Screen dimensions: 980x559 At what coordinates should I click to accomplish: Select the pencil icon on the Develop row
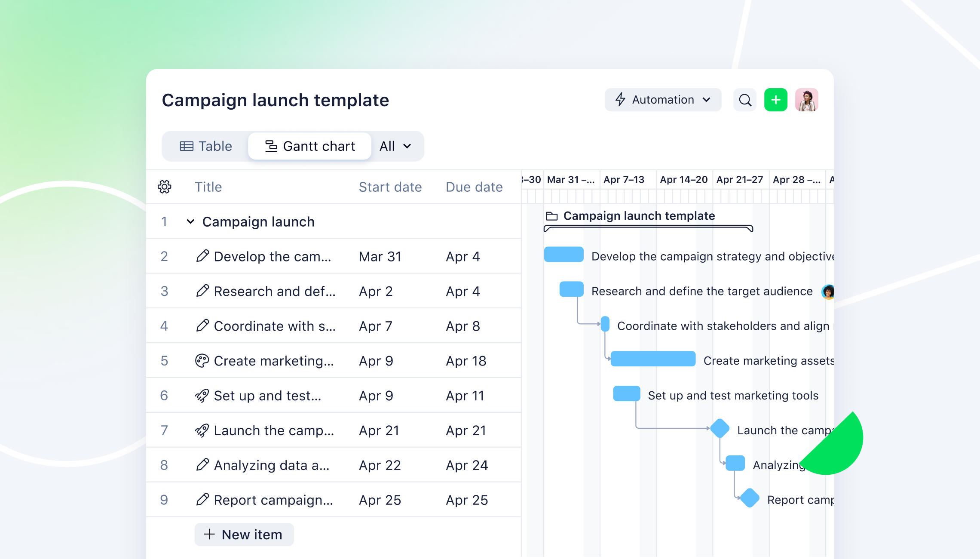pos(203,256)
